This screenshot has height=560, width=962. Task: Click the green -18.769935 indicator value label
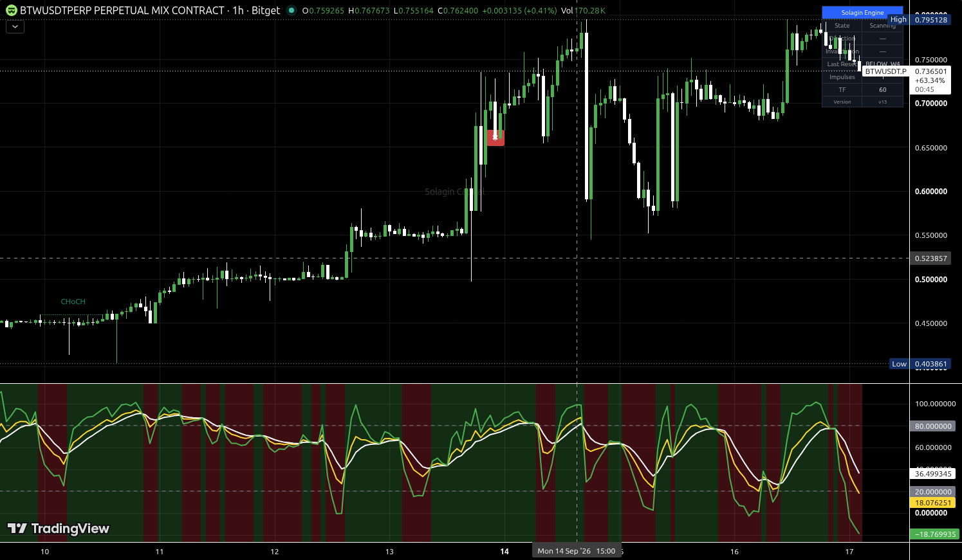tap(935, 534)
